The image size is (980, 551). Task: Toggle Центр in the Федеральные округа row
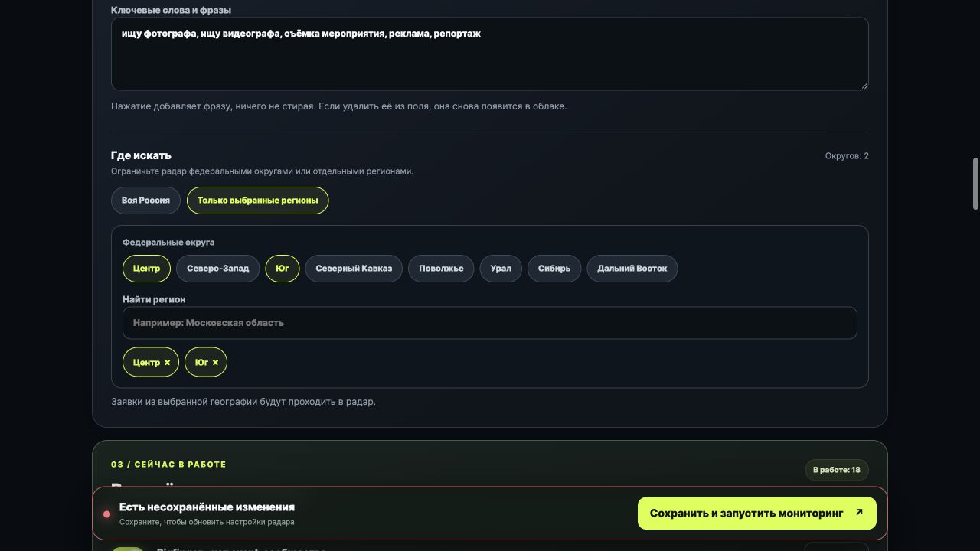pyautogui.click(x=146, y=269)
